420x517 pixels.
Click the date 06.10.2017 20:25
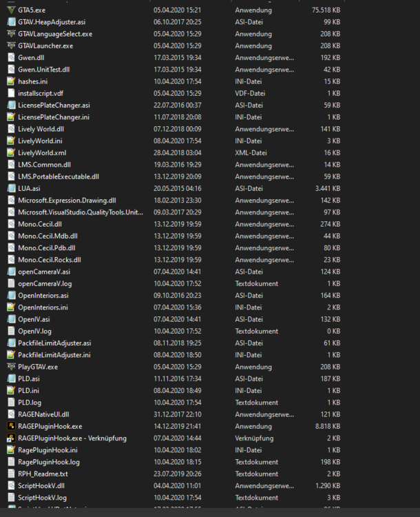[x=177, y=22]
